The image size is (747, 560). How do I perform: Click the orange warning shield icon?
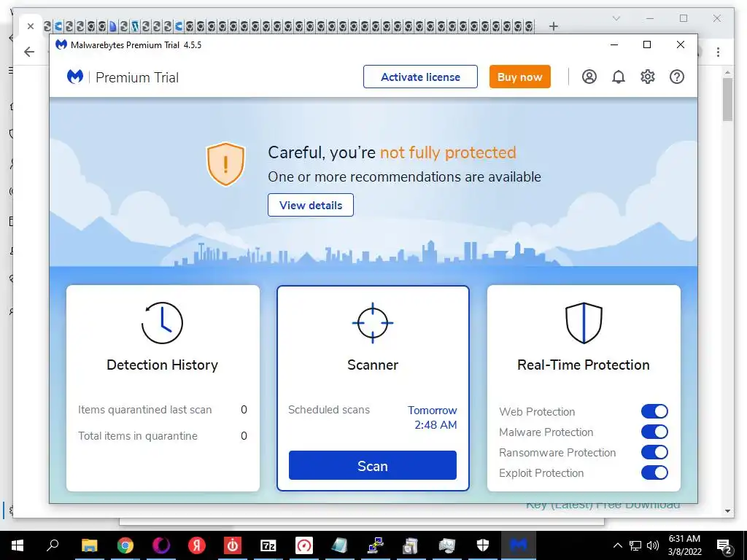(225, 164)
